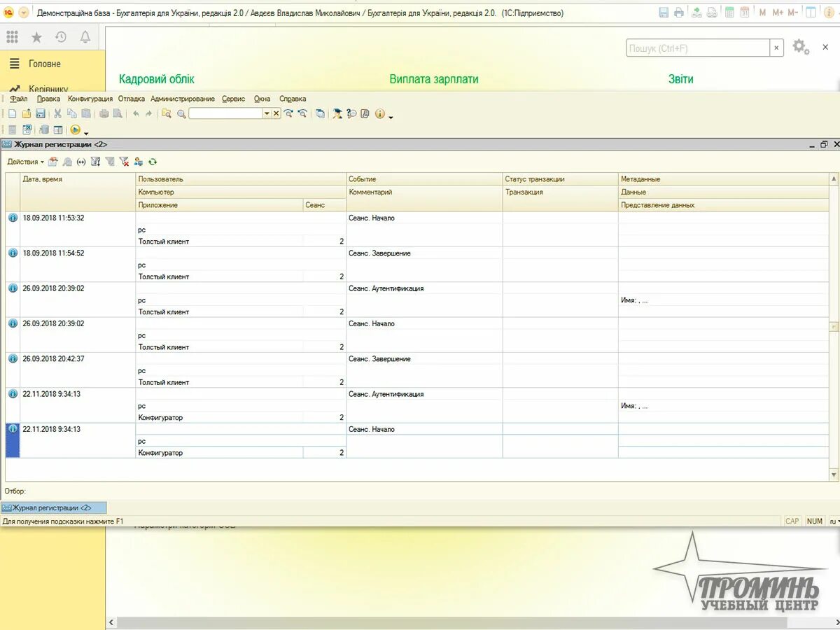Image resolution: width=840 pixels, height=630 pixels.
Task: Open Favorites star icon
Action: tap(36, 37)
